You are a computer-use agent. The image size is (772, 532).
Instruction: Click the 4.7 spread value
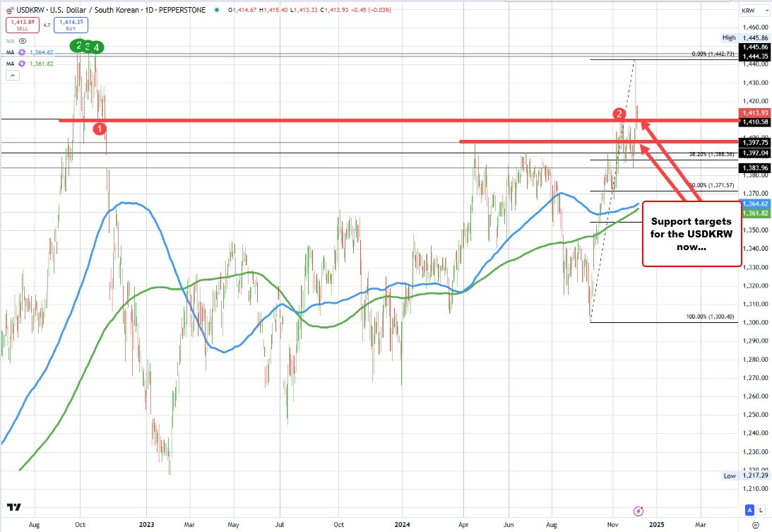click(47, 25)
